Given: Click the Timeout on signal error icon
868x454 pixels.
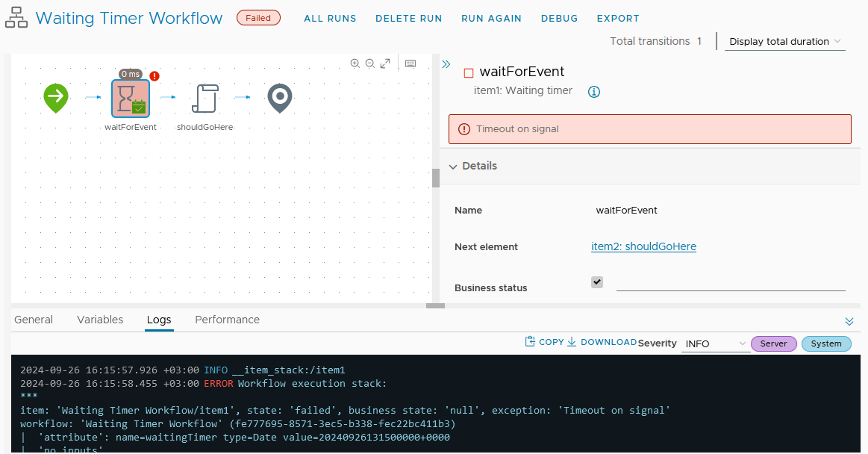Looking at the screenshot, I should coord(464,129).
